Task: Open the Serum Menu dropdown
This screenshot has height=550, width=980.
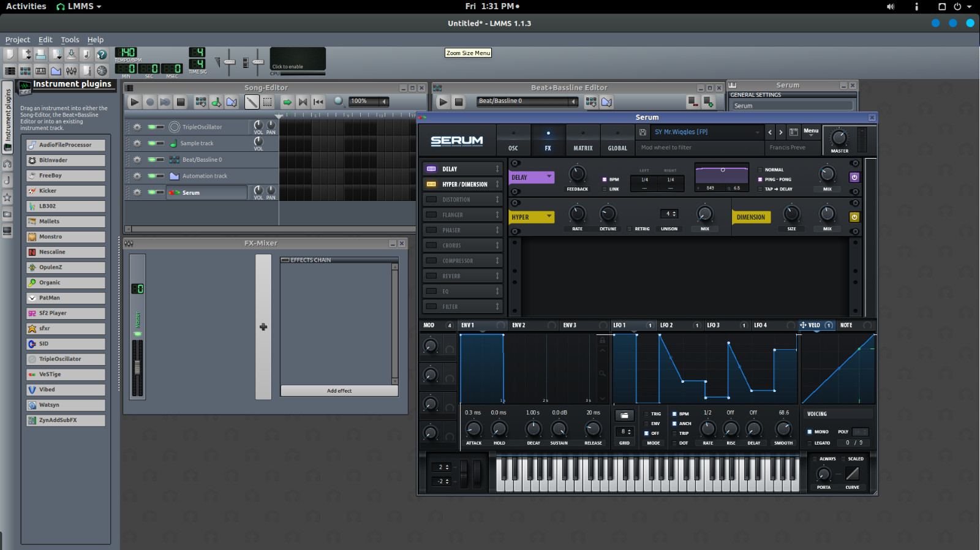Action: (811, 131)
